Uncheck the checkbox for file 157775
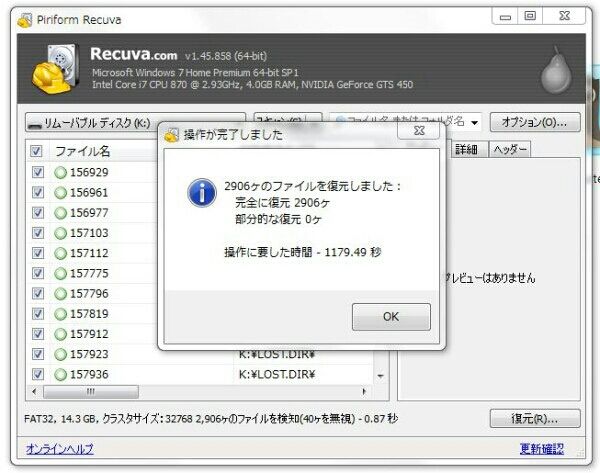The height and width of the screenshot is (473, 600). click(38, 273)
